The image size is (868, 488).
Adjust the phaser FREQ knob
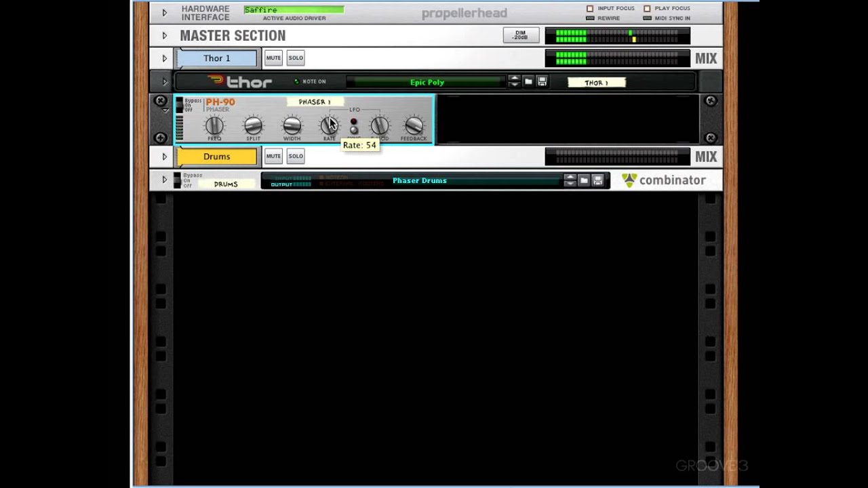tap(214, 125)
